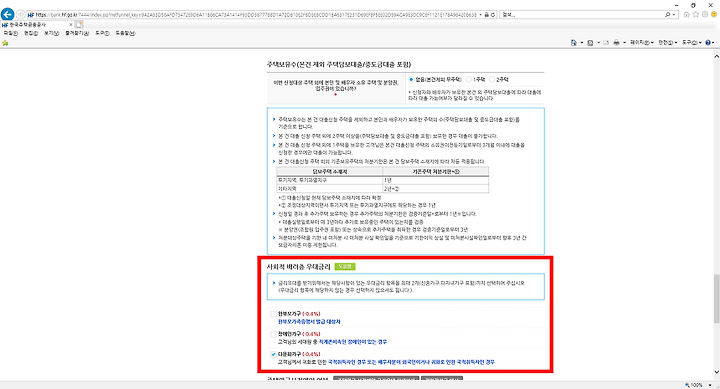Image resolution: width=720 pixels, height=389 pixels.
Task: Open the feeds icon dropdown arrow
Action: [x=598, y=42]
